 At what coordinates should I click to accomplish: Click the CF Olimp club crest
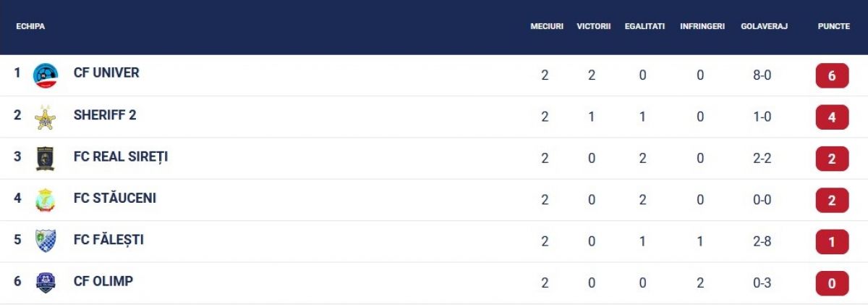tap(46, 283)
